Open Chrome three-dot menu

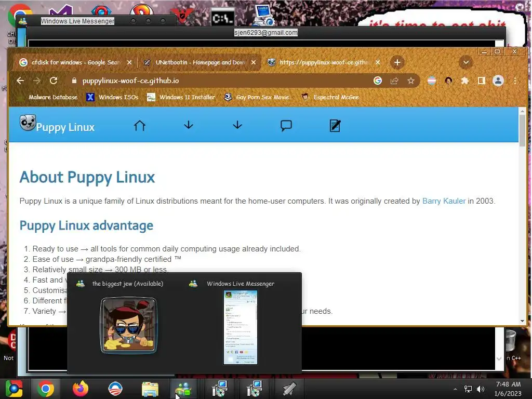coord(515,81)
